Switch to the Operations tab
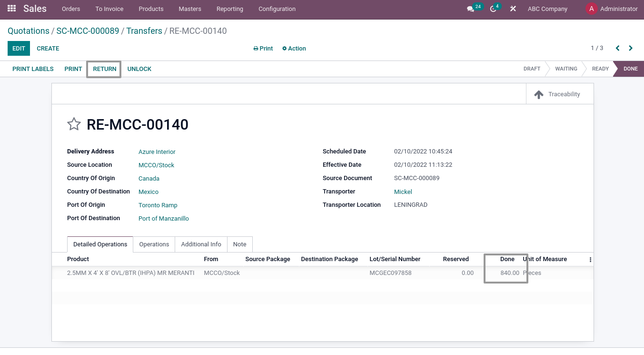This screenshot has height=355, width=644. click(154, 244)
